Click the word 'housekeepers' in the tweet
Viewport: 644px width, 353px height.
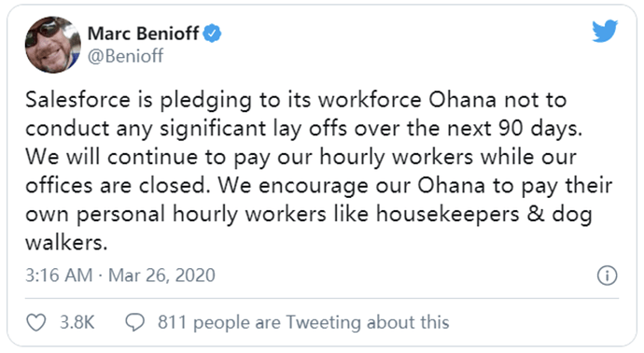[448, 215]
